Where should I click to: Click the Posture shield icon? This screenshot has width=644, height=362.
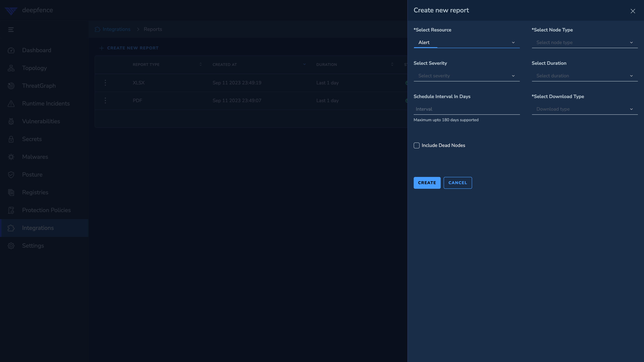pos(11,175)
